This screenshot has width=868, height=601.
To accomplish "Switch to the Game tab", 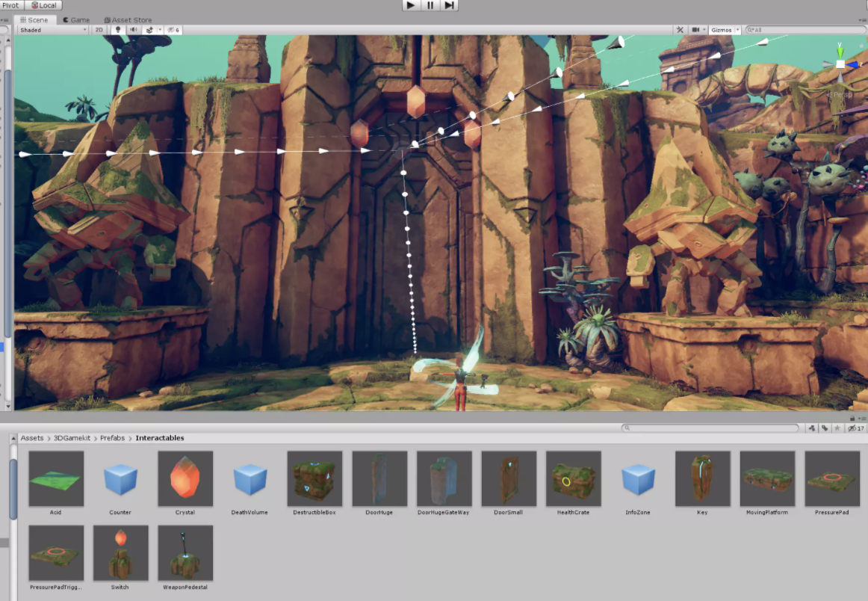I will coord(76,20).
